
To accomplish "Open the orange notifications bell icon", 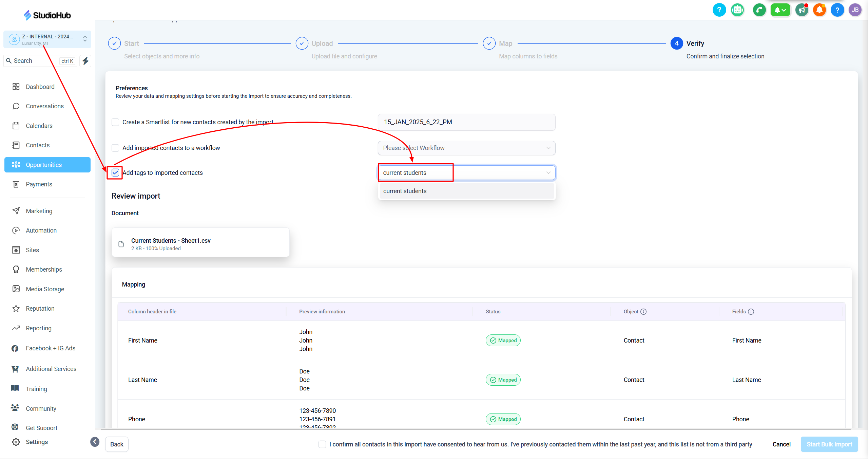I will click(x=819, y=10).
